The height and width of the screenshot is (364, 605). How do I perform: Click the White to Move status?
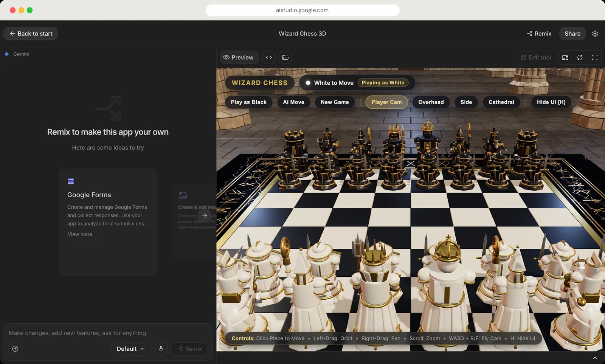tap(334, 83)
